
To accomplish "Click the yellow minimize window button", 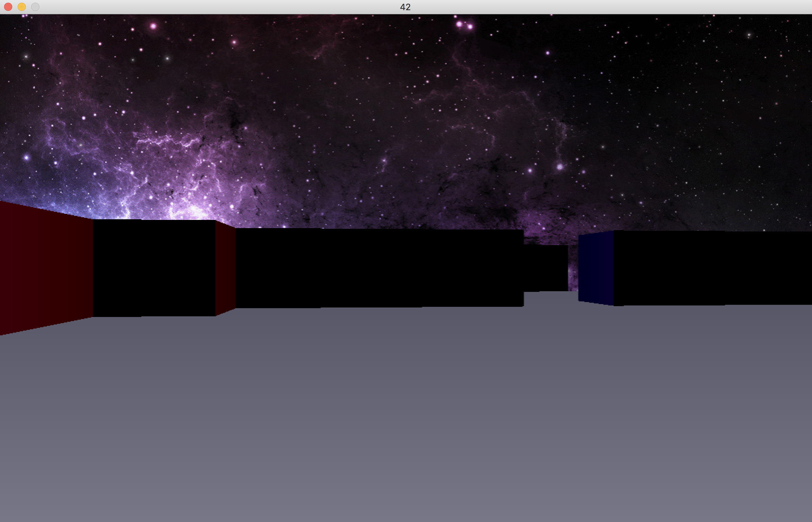I will (x=22, y=7).
